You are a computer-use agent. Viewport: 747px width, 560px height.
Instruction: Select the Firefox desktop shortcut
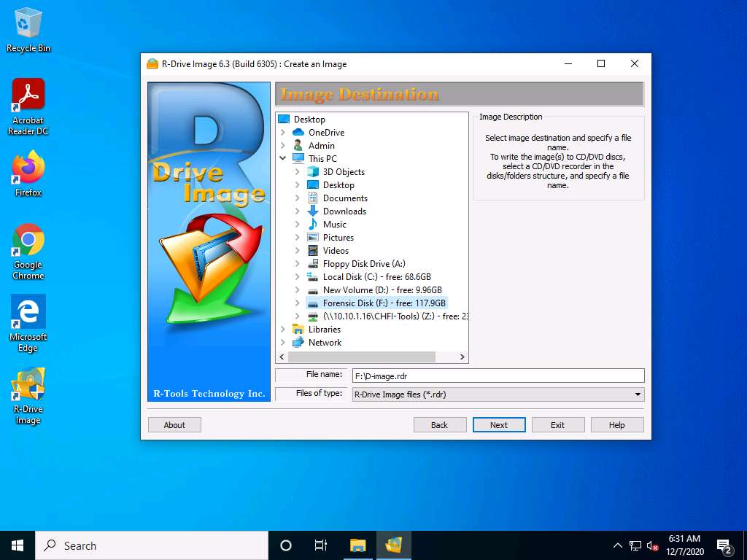28,174
